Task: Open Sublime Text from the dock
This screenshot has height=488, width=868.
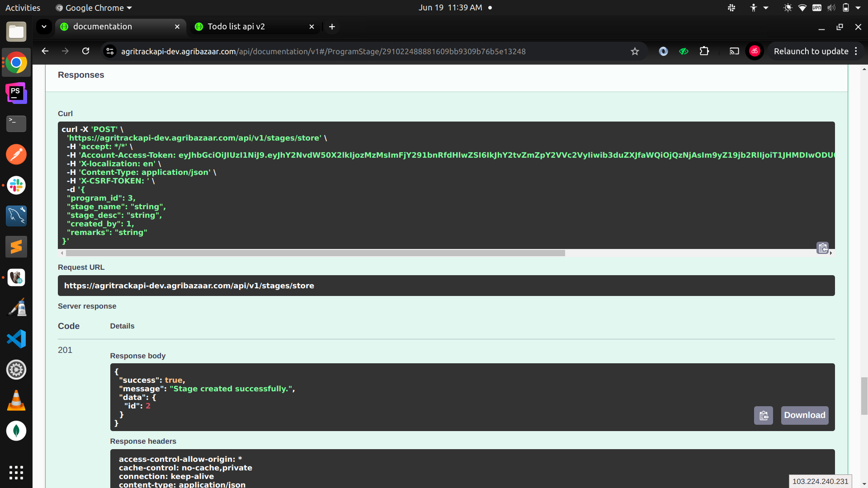Action: [16, 247]
